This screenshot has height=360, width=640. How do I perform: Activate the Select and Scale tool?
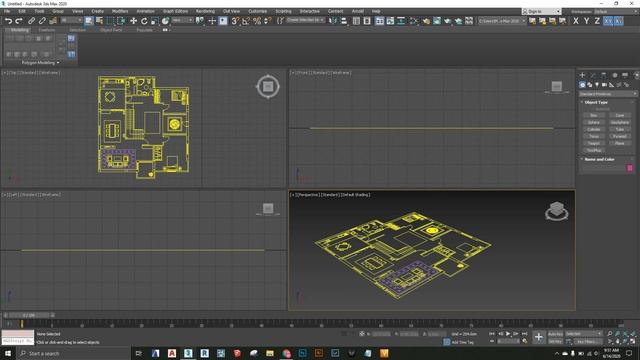155,21
